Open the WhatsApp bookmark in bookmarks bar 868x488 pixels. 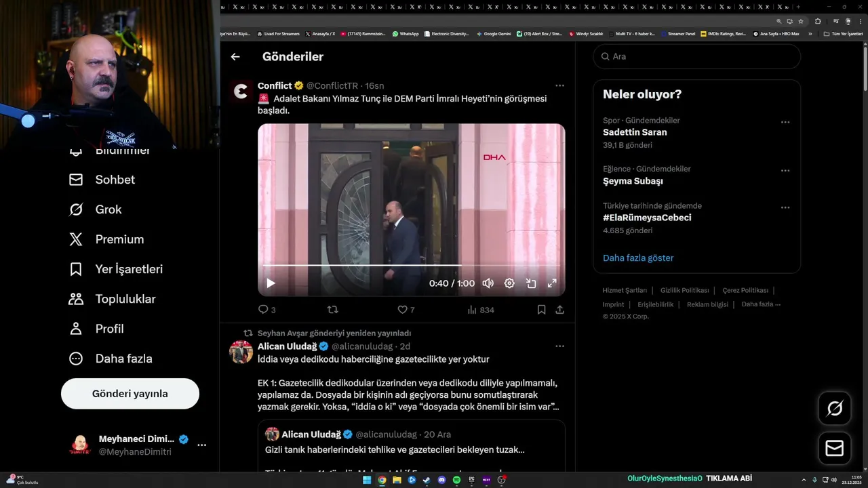(406, 33)
